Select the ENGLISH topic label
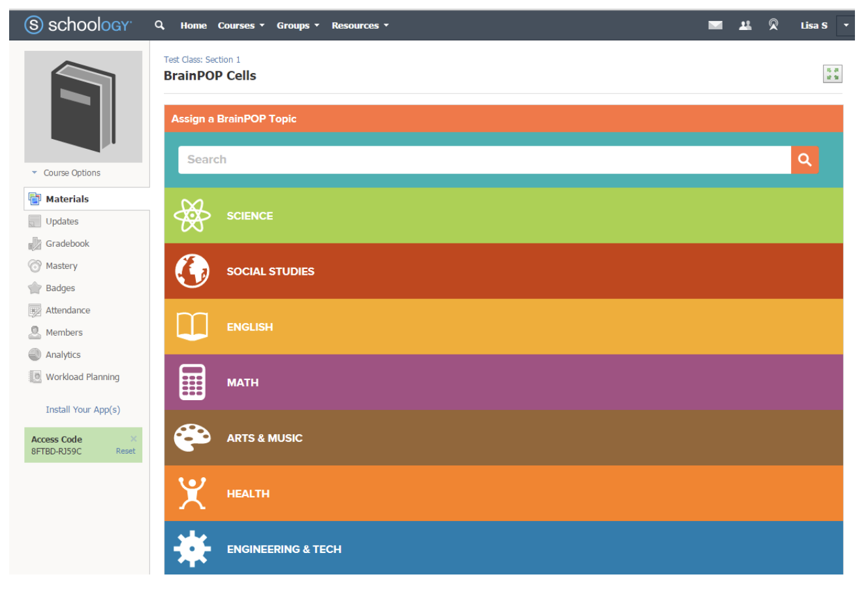This screenshot has width=868, height=598. click(x=250, y=326)
